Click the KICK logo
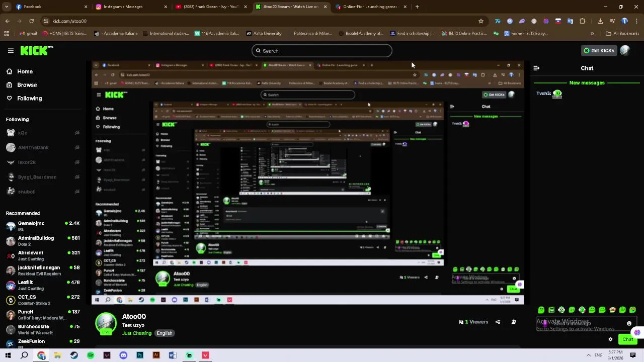Image resolution: width=644 pixels, height=362 pixels. click(x=36, y=50)
